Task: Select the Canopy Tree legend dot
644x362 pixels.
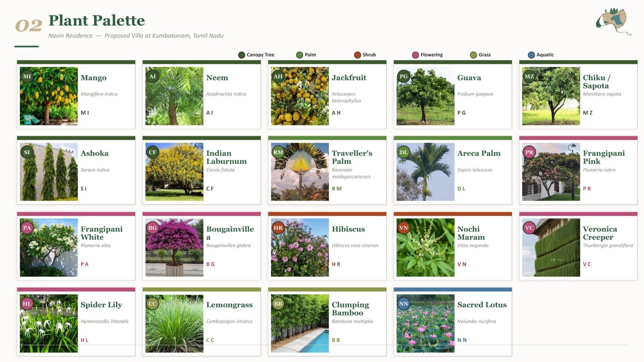Action: (x=242, y=55)
